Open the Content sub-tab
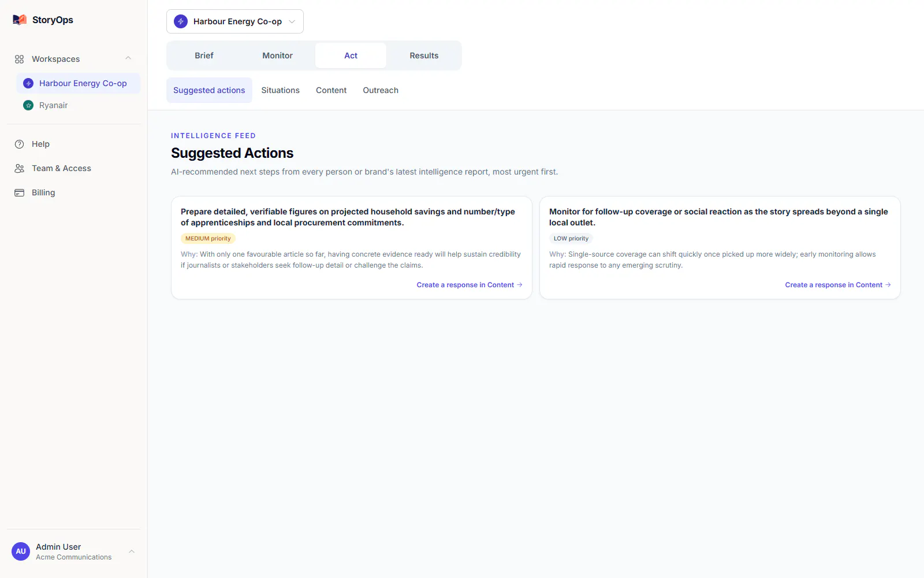The width and height of the screenshot is (924, 578). point(331,90)
